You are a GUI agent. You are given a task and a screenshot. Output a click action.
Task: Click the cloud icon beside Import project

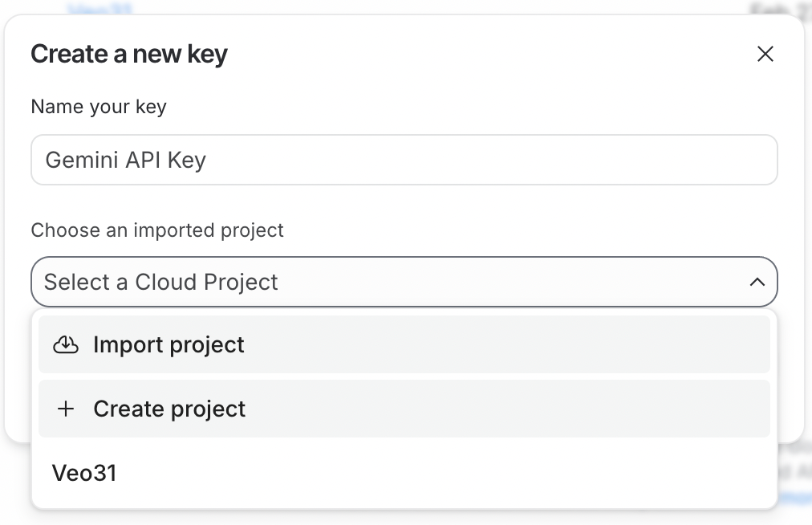66,344
